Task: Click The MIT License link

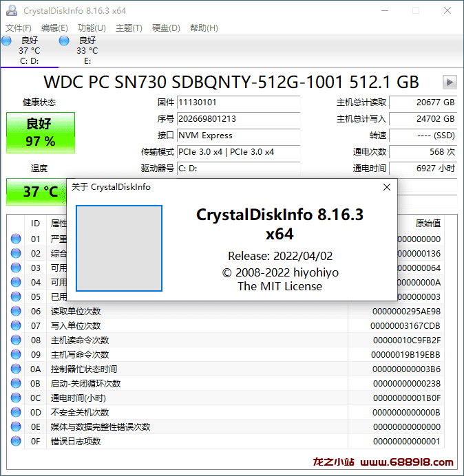Action: pyautogui.click(x=280, y=286)
